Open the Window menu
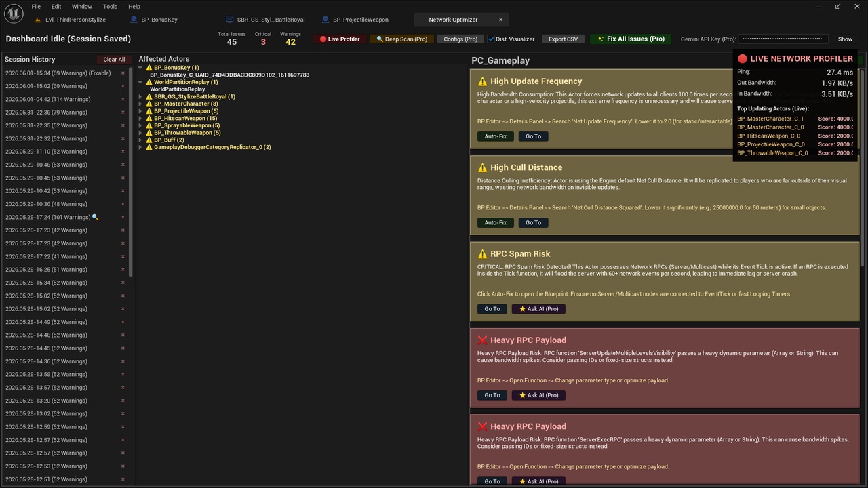Screen dimensions: 868x488 [x=81, y=6]
